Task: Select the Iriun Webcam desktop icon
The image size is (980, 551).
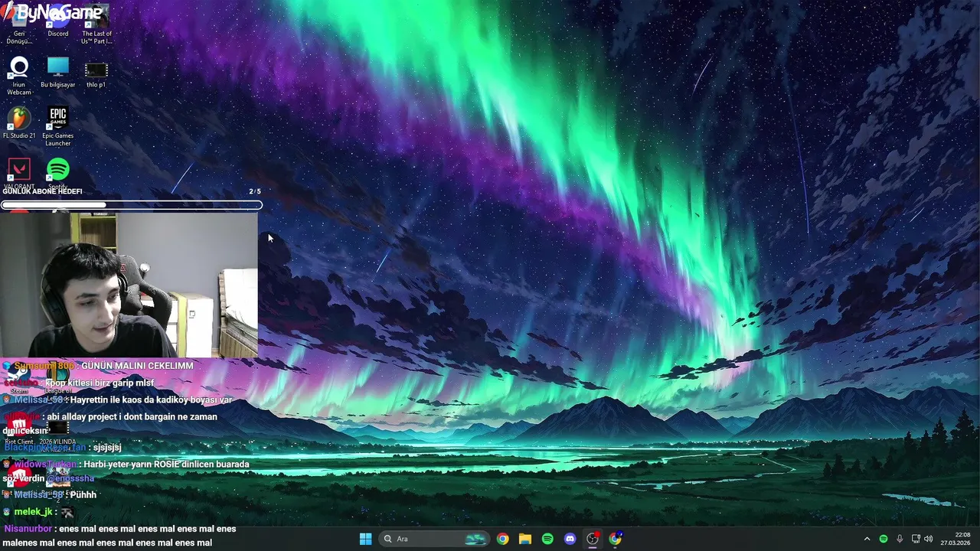Action: click(x=19, y=77)
